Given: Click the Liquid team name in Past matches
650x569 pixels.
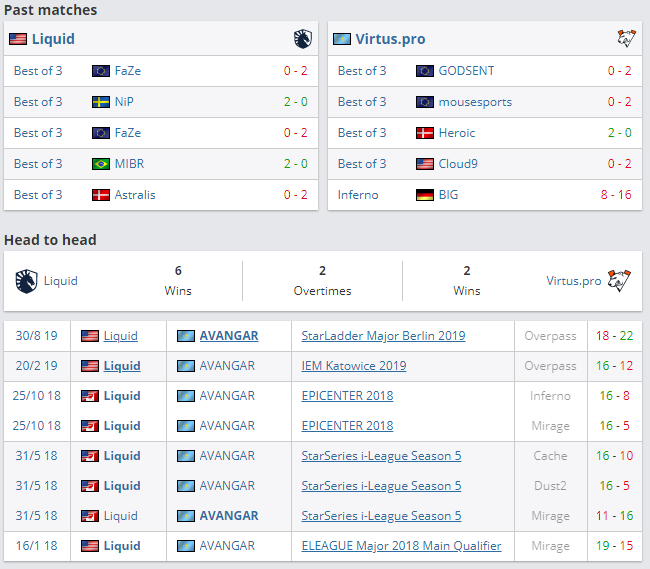Looking at the screenshot, I should [53, 39].
